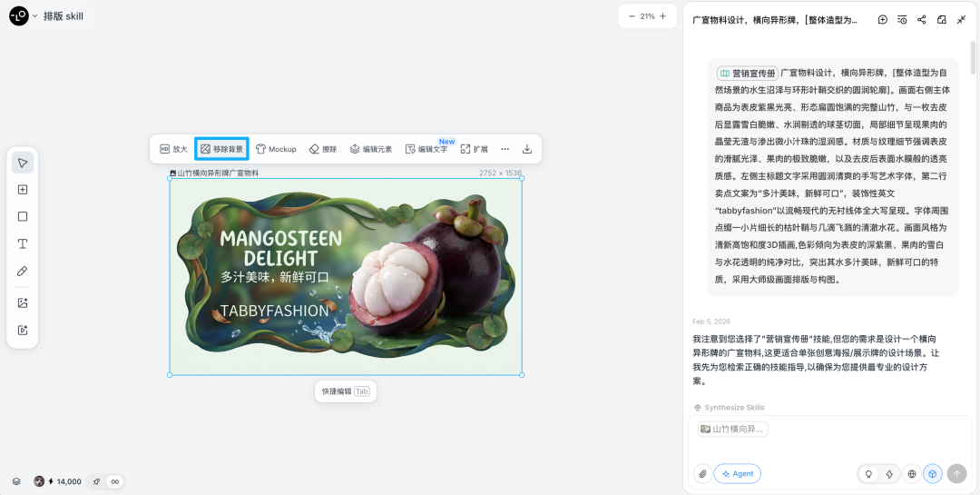Click the image dimensions 2752 × 1536 label
The width and height of the screenshot is (980, 495).
pos(500,173)
